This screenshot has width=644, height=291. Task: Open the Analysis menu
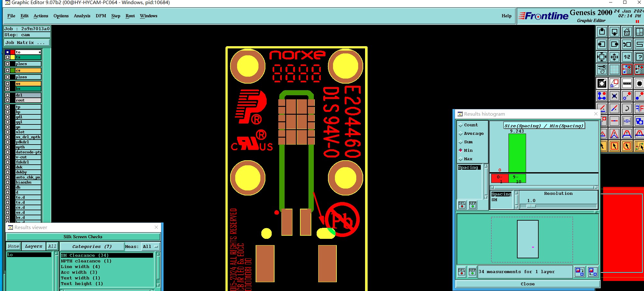click(x=82, y=16)
